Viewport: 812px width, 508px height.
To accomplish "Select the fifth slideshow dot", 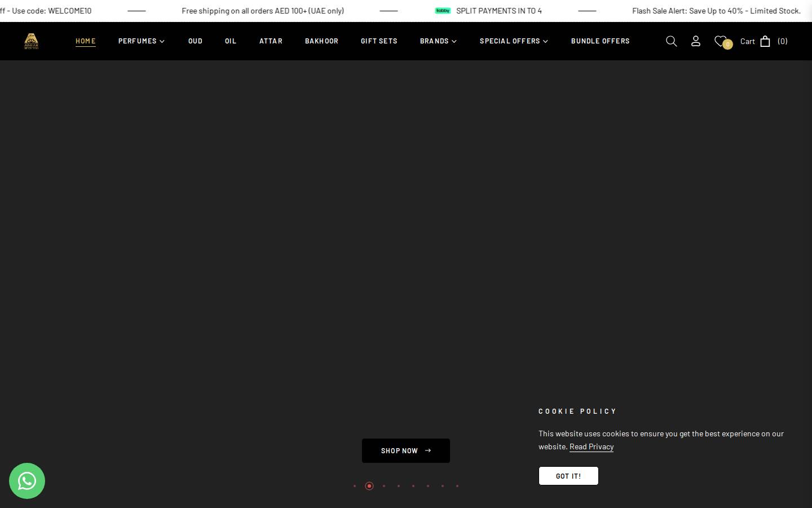I will 413,486.
